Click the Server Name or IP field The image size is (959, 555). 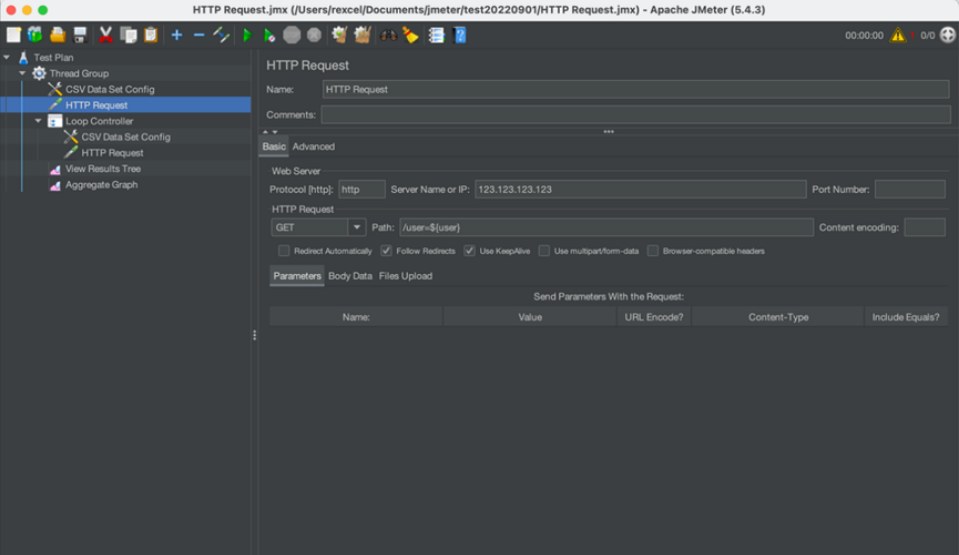(x=640, y=190)
